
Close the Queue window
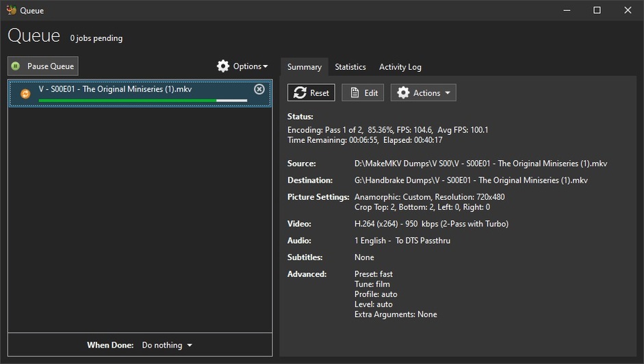tap(628, 10)
